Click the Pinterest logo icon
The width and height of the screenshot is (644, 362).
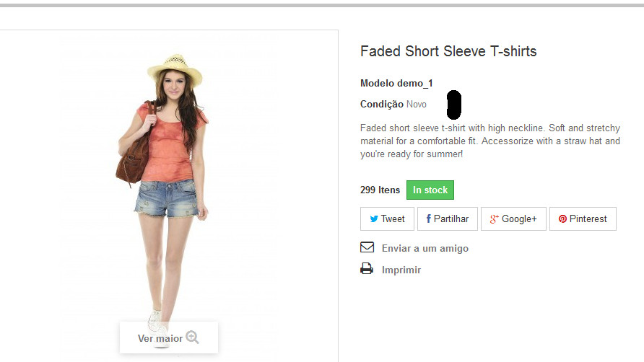point(562,219)
